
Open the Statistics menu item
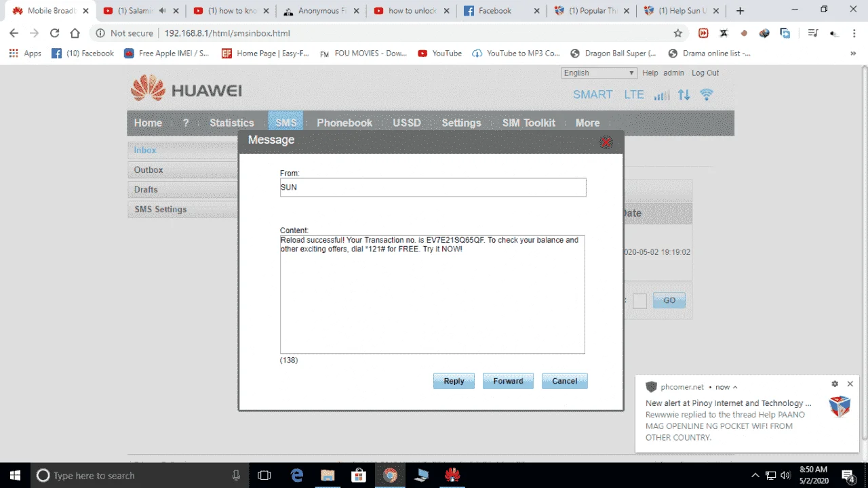click(232, 123)
